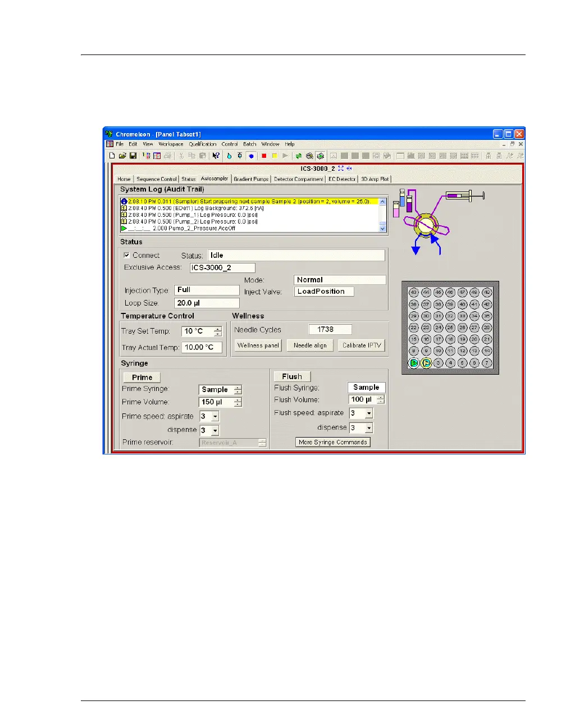Select the EDet1 Log Background entry
The height and width of the screenshot is (728, 566).
coord(250,208)
